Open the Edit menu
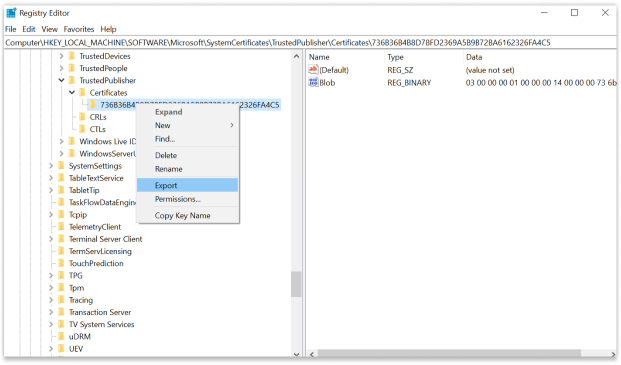This screenshot has width=621, height=365. point(29,29)
